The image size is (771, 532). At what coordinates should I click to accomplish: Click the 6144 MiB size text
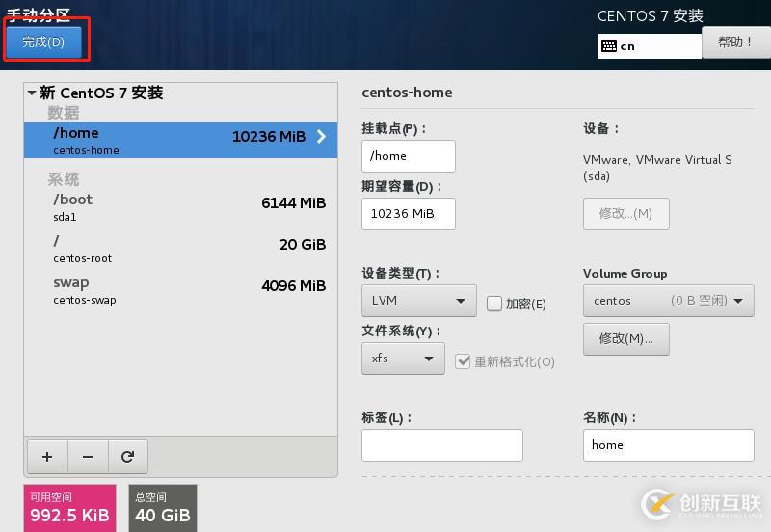pyautogui.click(x=294, y=203)
